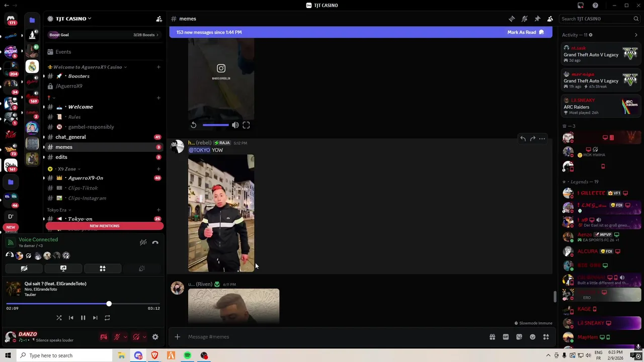
Task: Open the Discord inbox icon
Action: (581, 6)
